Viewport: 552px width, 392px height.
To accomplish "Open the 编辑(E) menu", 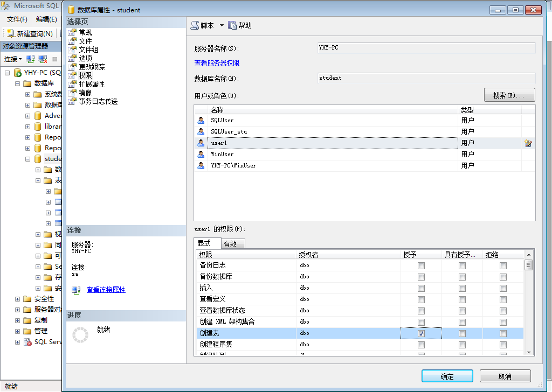I will pyautogui.click(x=46, y=19).
